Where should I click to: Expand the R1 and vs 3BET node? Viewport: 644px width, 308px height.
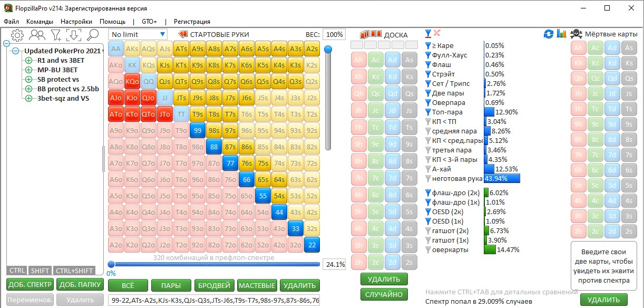click(x=28, y=61)
